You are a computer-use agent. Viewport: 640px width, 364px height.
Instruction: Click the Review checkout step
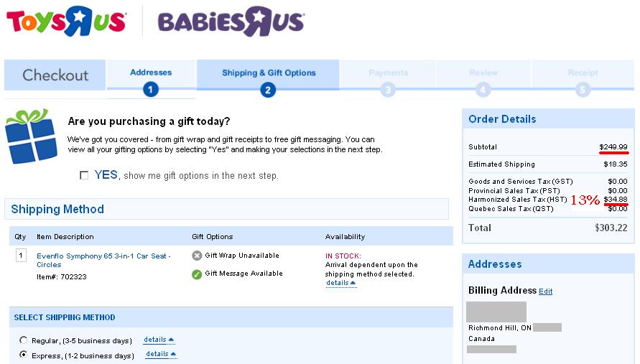483,73
